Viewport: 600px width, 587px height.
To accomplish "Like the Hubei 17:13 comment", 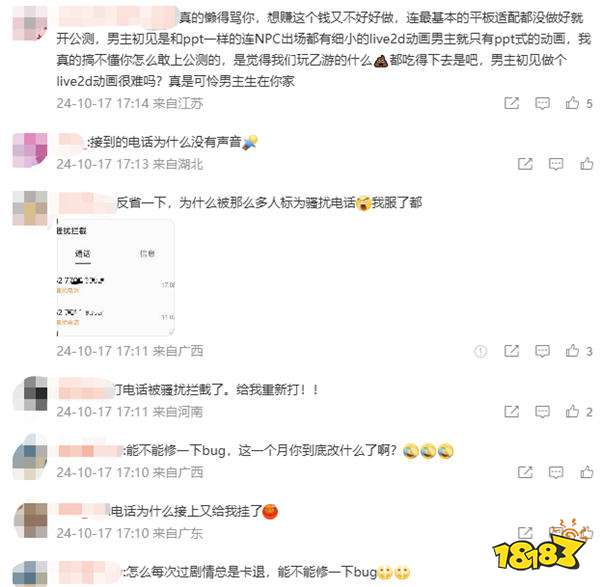I will coord(587,164).
